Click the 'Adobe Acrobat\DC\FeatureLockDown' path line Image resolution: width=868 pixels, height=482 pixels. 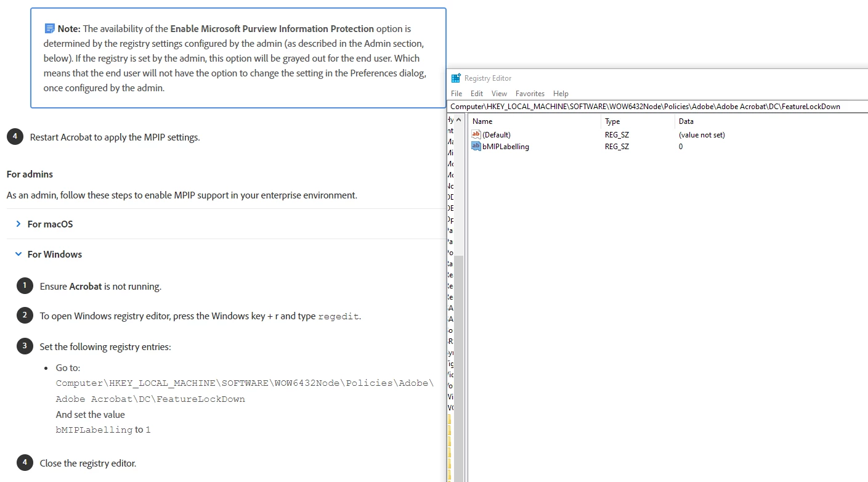point(150,399)
